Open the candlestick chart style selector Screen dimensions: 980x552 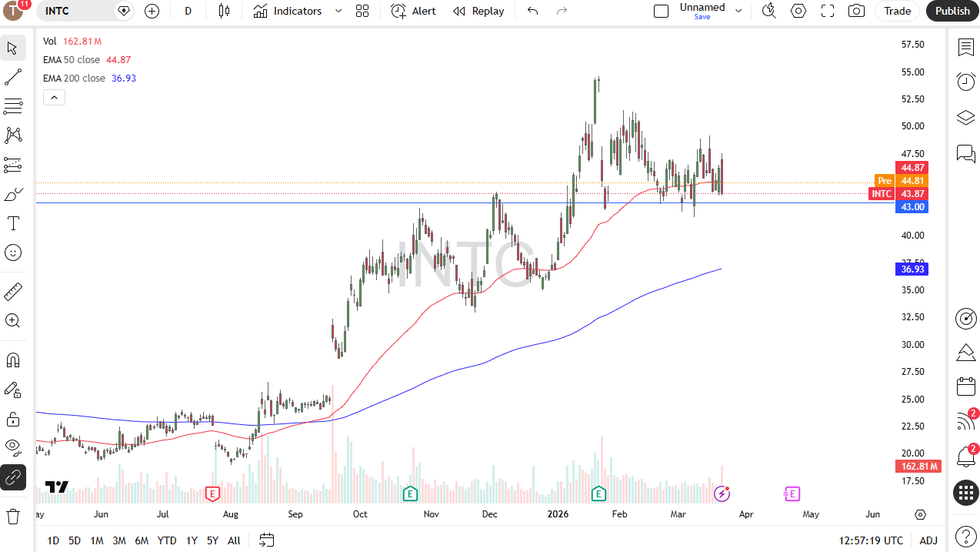pyautogui.click(x=224, y=11)
